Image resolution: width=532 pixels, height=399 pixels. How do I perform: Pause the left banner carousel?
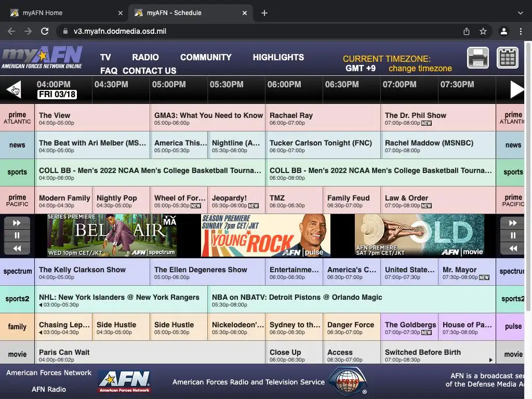[17, 235]
